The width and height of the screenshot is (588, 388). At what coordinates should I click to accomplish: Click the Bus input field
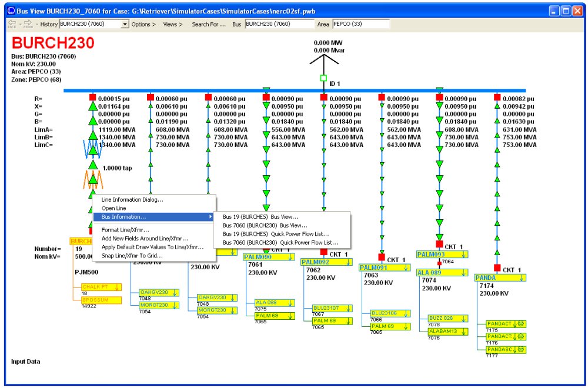click(x=279, y=24)
